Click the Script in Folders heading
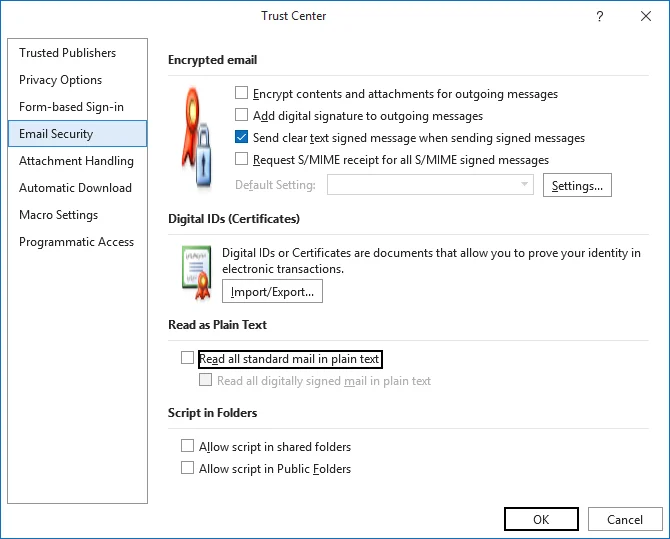The width and height of the screenshot is (670, 539). coord(212,413)
